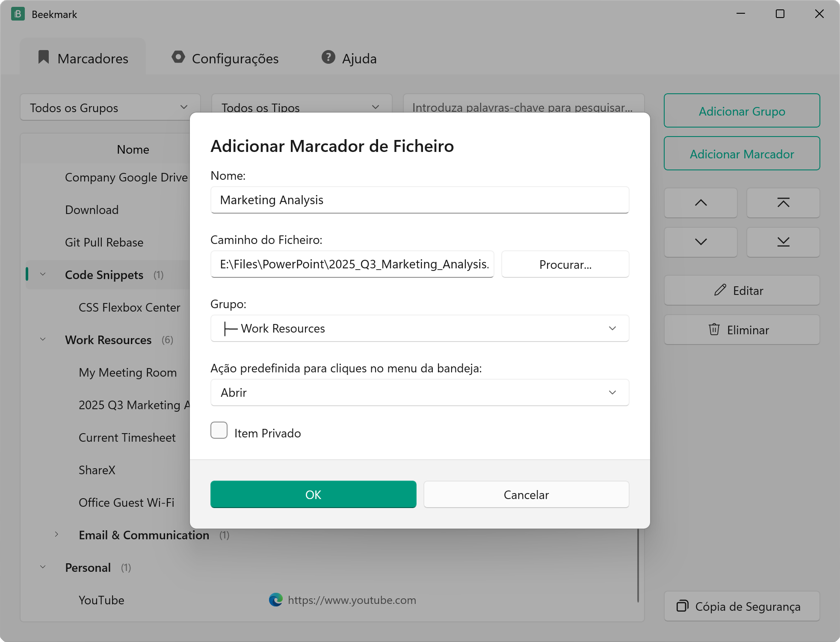Click Procurar... to browse for file
The width and height of the screenshot is (840, 642).
pos(565,265)
